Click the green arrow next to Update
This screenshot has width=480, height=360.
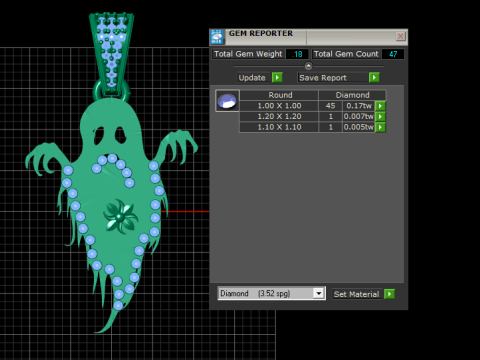(x=277, y=78)
